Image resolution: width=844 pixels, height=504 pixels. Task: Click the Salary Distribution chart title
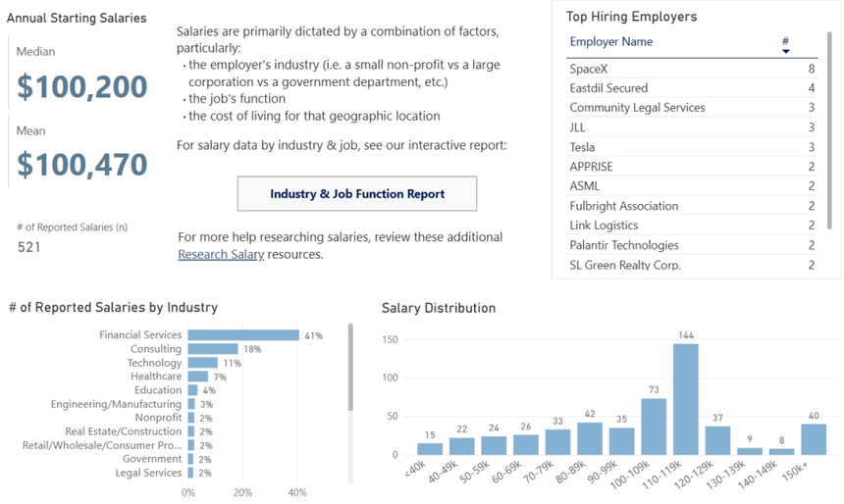[x=439, y=308]
